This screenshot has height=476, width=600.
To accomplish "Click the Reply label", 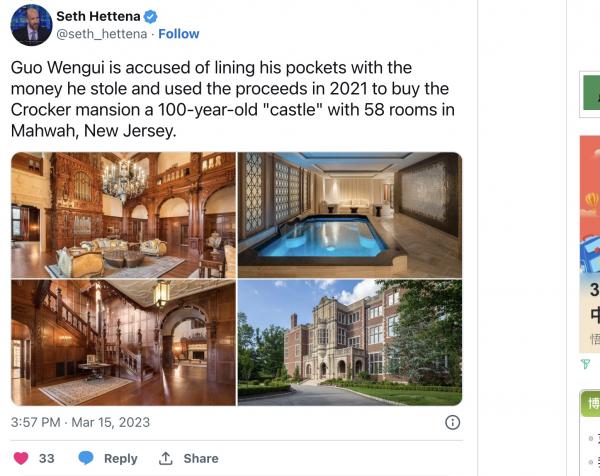I will pyautogui.click(x=120, y=458).
